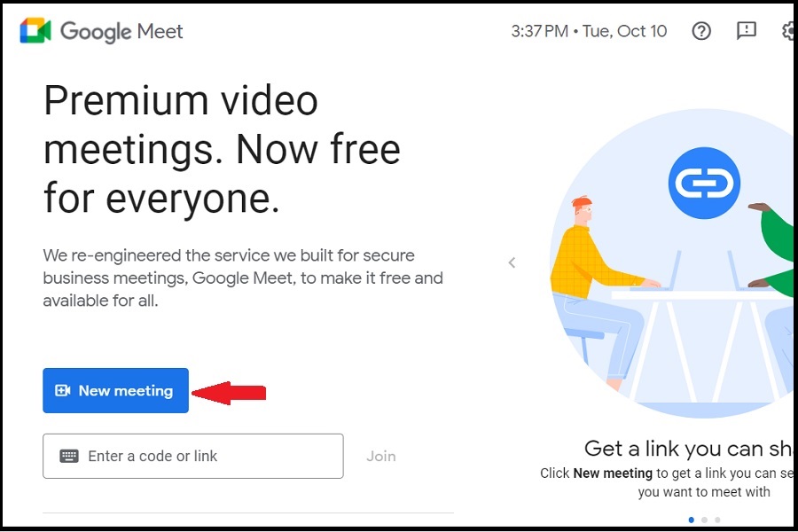The image size is (798, 532).
Task: Click the illustration of people at the table
Action: pos(672,263)
